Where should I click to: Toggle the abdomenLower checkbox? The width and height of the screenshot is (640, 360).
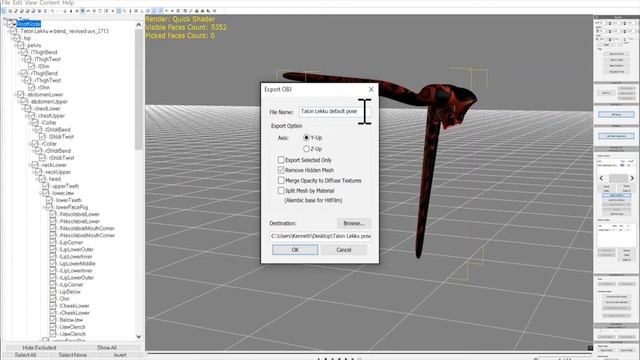pyautogui.click(x=20, y=94)
